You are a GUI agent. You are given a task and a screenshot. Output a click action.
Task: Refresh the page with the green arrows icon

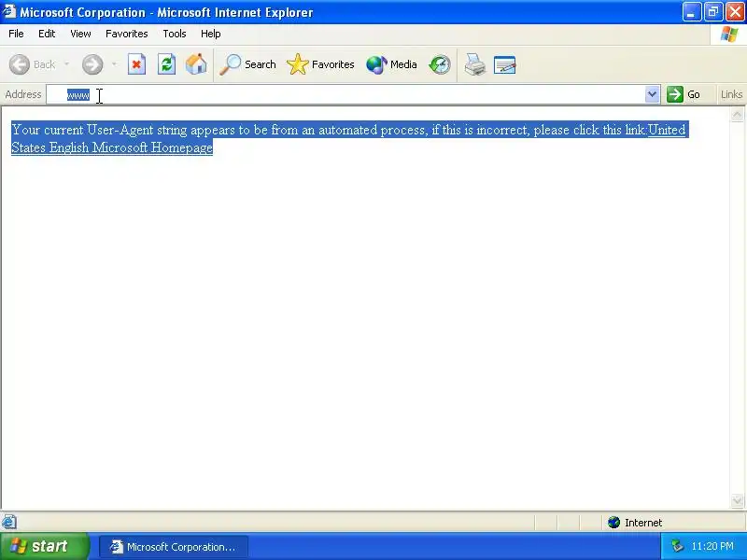(166, 64)
